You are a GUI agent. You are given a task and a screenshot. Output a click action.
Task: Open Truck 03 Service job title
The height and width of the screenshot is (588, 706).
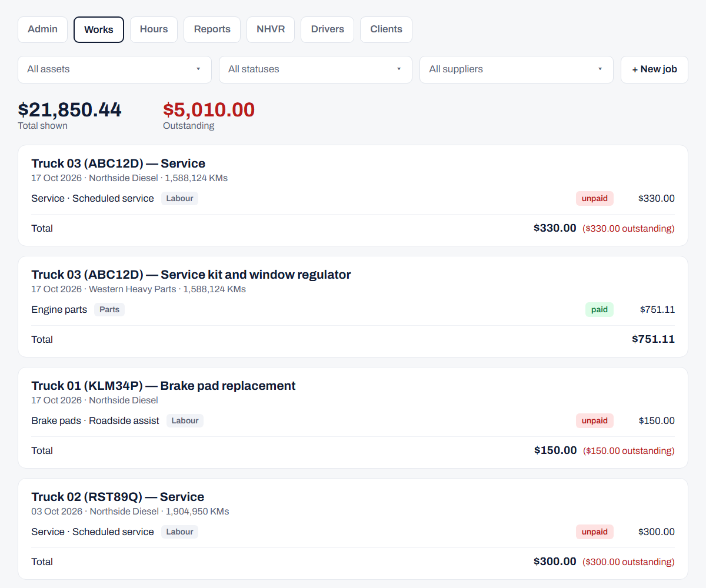coord(118,163)
